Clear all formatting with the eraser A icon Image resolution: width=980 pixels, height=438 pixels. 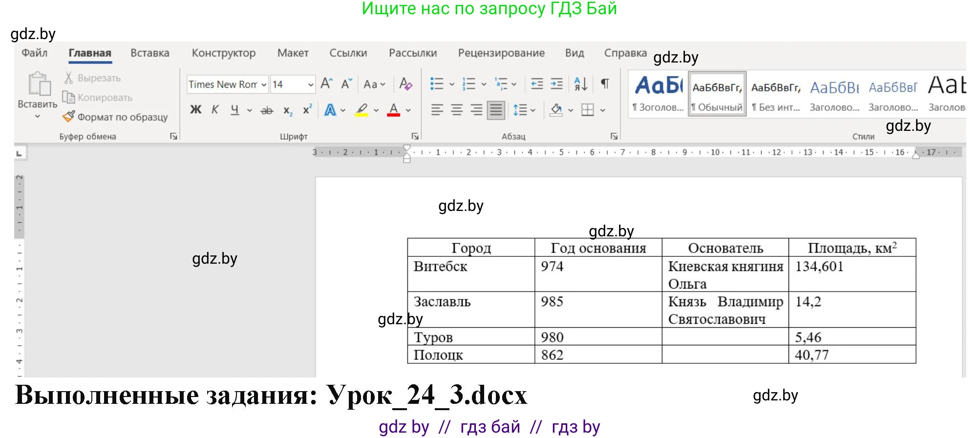405,84
